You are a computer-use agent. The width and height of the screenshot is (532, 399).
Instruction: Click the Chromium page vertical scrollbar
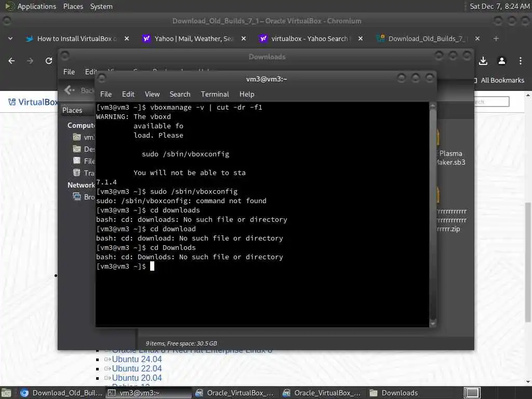coord(528,262)
